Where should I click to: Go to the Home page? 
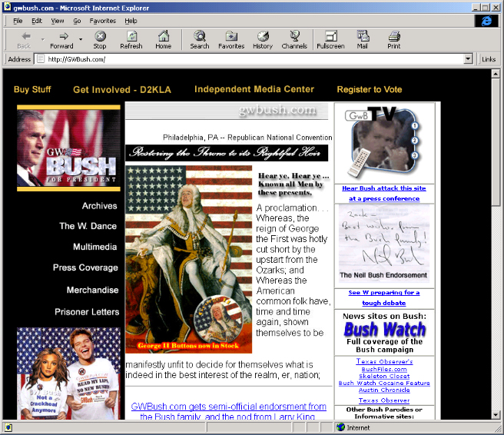(x=163, y=39)
